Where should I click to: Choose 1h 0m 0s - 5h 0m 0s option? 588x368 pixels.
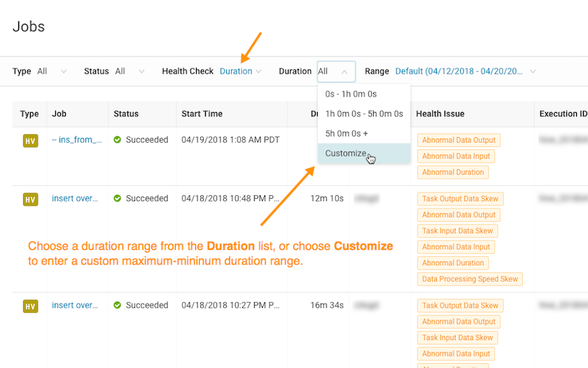pyautogui.click(x=364, y=113)
